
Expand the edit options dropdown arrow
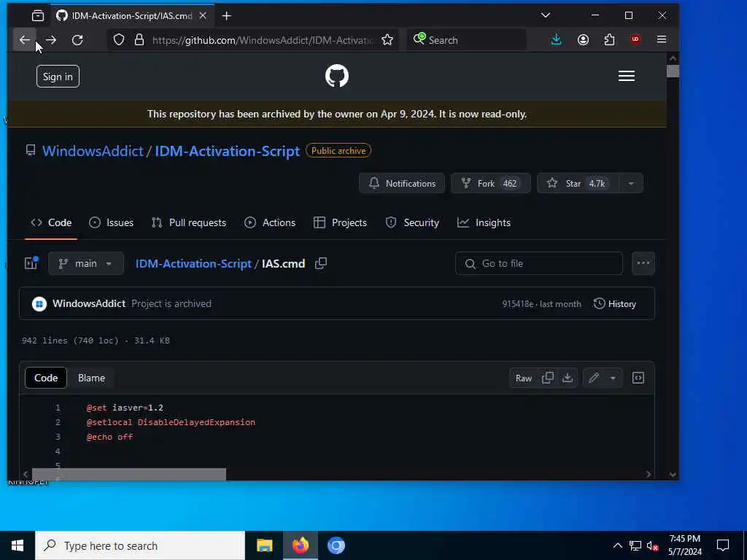(x=613, y=378)
